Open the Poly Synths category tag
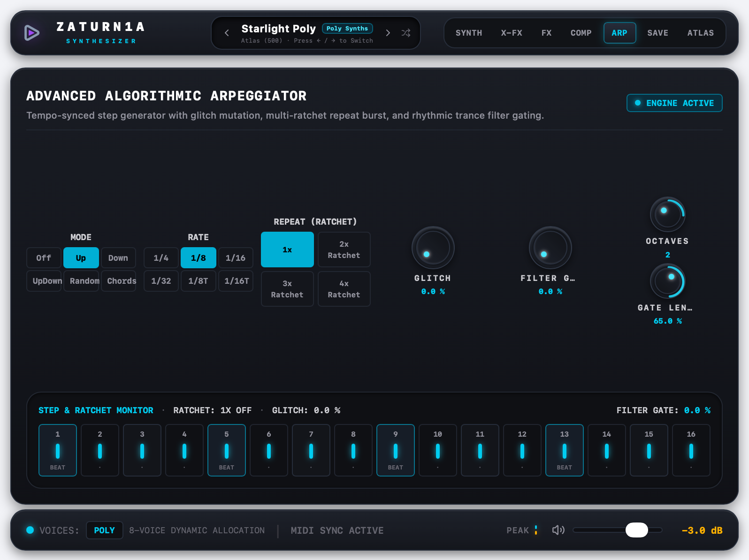Image resolution: width=749 pixels, height=560 pixels. click(x=347, y=29)
